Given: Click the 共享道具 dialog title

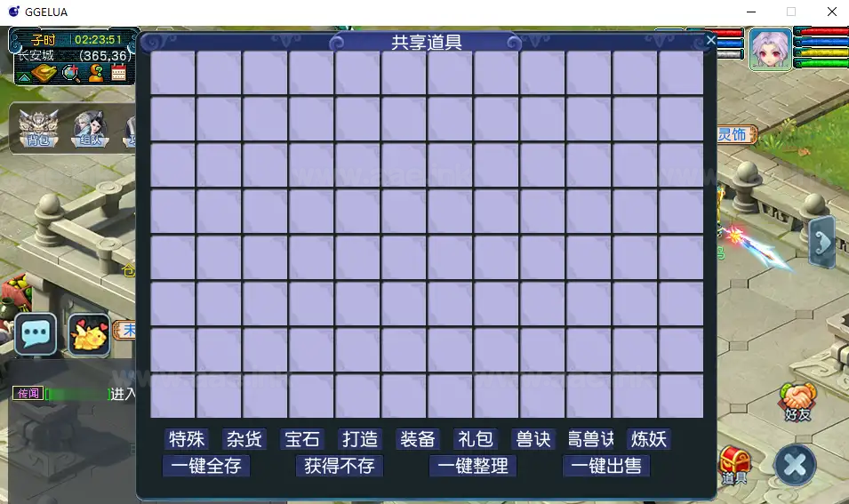Looking at the screenshot, I should click(x=427, y=43).
